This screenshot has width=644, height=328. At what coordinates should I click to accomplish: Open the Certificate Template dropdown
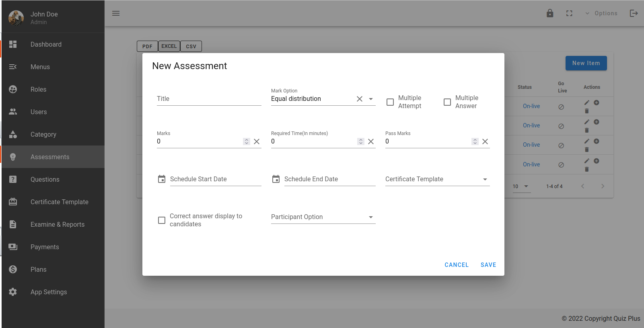click(x=438, y=179)
